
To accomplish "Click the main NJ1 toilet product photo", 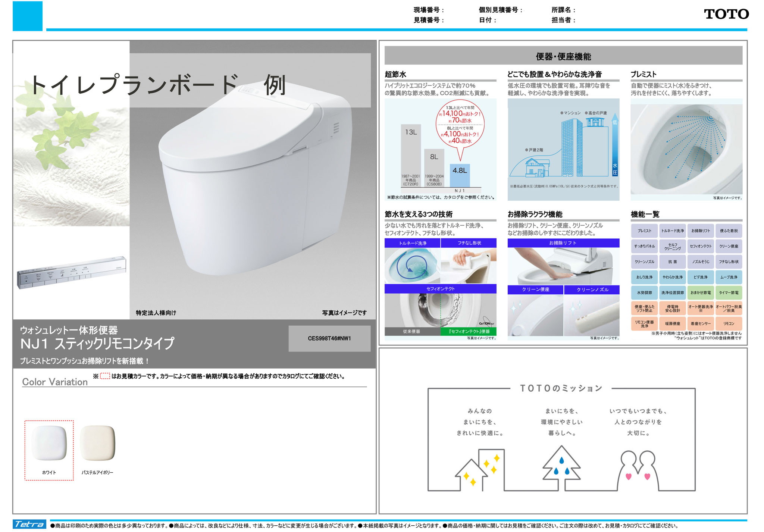I will 255,179.
